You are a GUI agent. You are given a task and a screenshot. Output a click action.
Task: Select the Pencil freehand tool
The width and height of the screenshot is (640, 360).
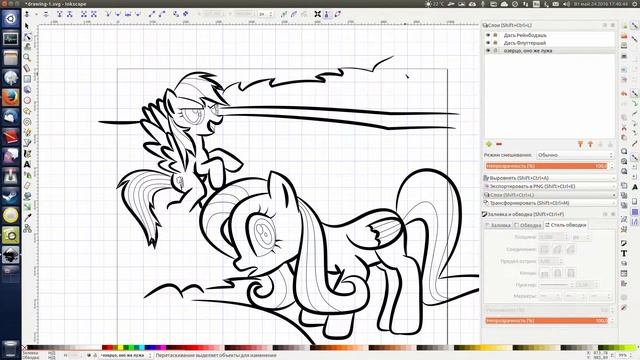[27, 132]
